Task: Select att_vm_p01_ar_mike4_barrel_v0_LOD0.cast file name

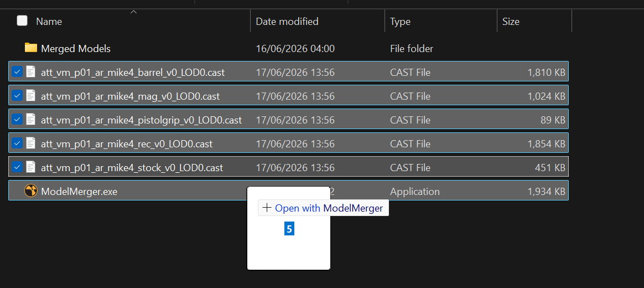Action: [133, 73]
